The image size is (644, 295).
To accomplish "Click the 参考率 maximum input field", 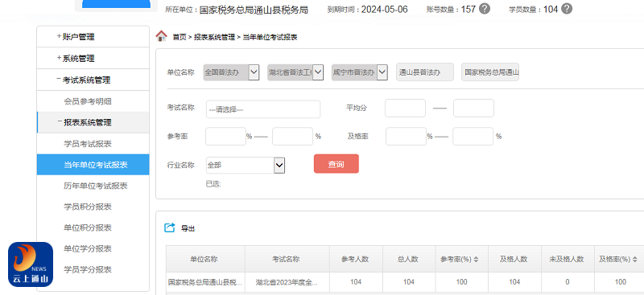I will point(293,136).
